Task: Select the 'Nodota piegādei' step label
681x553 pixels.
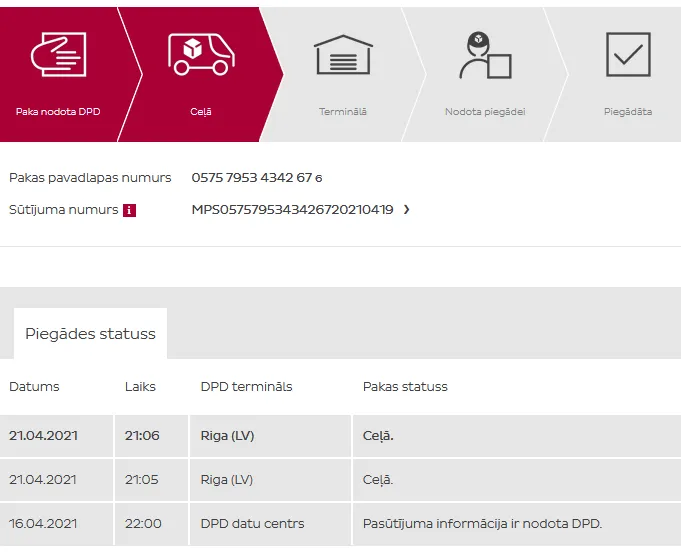Action: click(485, 112)
